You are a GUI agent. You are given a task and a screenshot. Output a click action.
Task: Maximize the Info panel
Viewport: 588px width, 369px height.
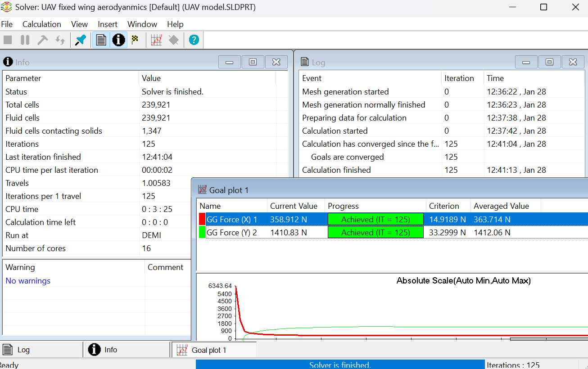point(253,62)
